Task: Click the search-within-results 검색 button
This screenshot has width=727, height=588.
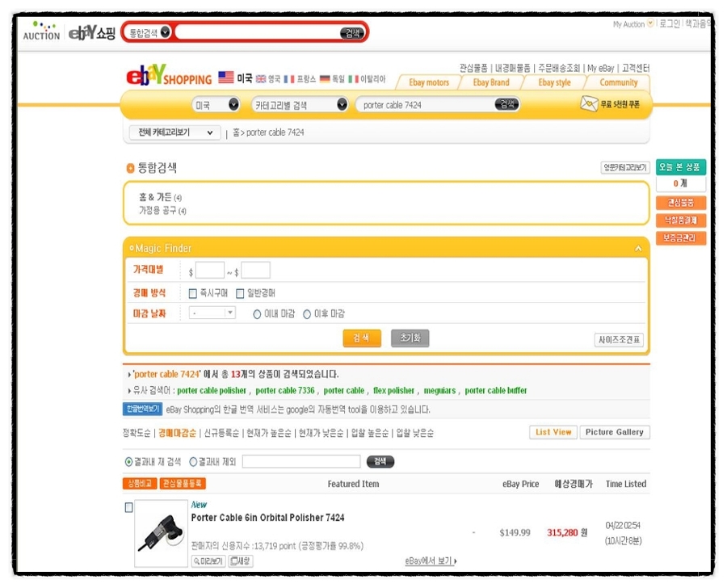Action: click(380, 461)
